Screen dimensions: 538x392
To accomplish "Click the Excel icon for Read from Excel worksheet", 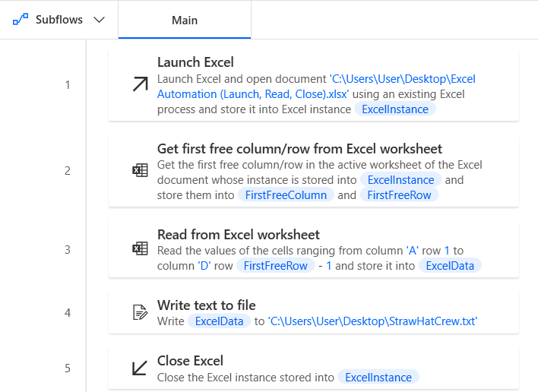I will 140,248.
